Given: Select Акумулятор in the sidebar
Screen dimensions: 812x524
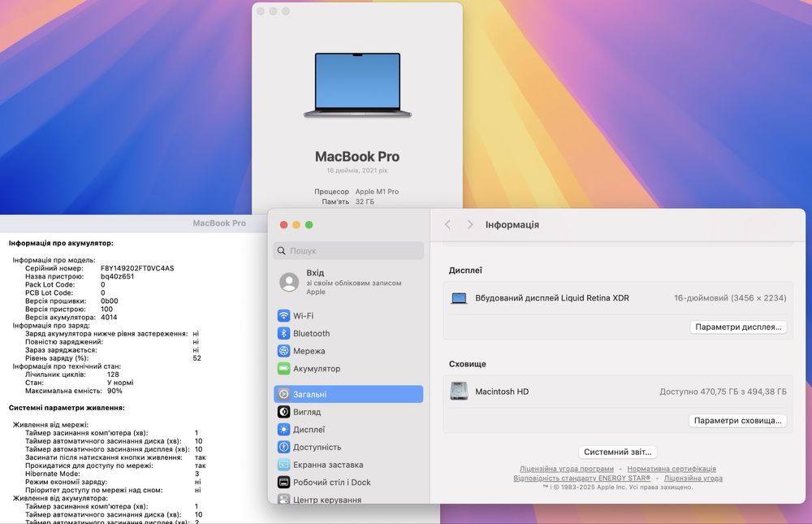Looking at the screenshot, I should point(348,369).
